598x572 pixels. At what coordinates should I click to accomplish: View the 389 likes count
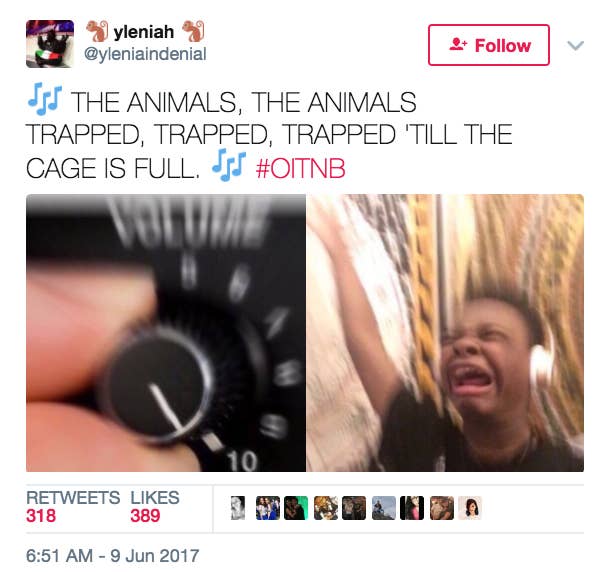point(145,516)
